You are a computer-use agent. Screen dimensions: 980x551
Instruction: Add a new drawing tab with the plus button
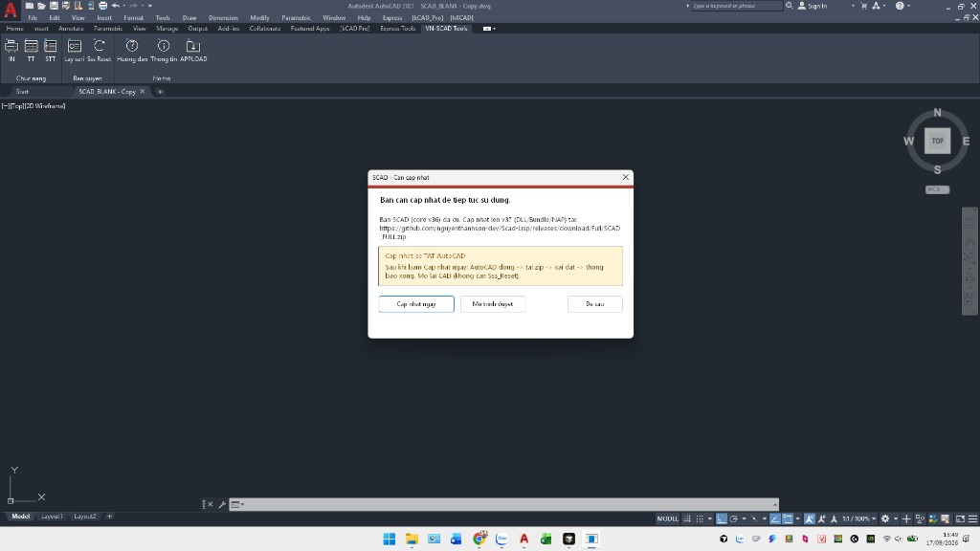(x=160, y=91)
